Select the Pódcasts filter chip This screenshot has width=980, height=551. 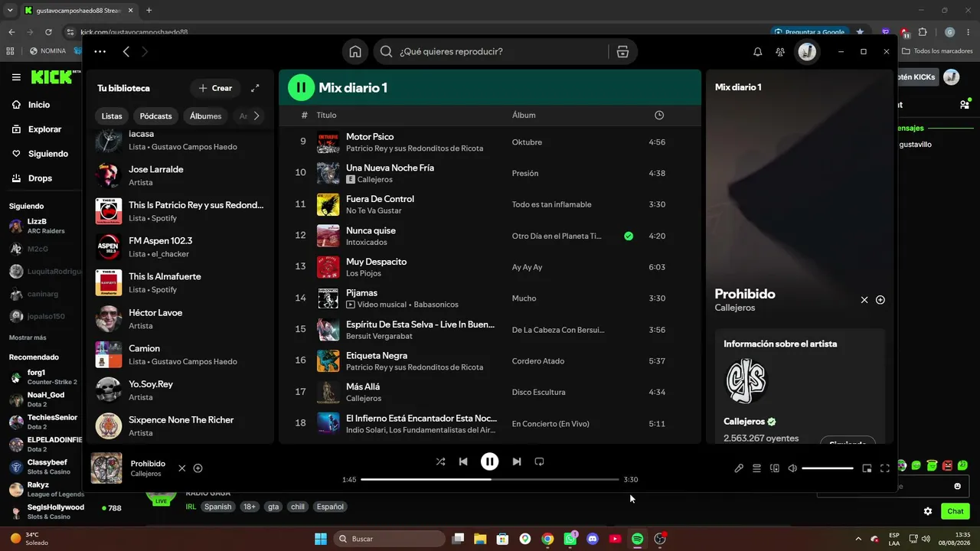(x=156, y=116)
